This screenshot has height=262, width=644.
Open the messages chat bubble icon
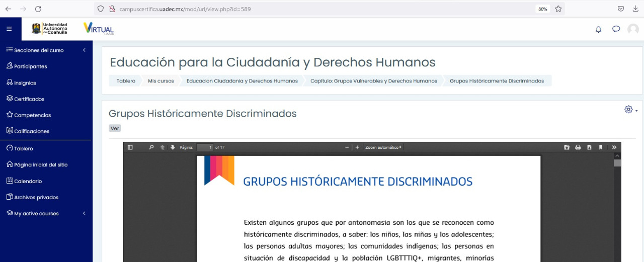(616, 29)
